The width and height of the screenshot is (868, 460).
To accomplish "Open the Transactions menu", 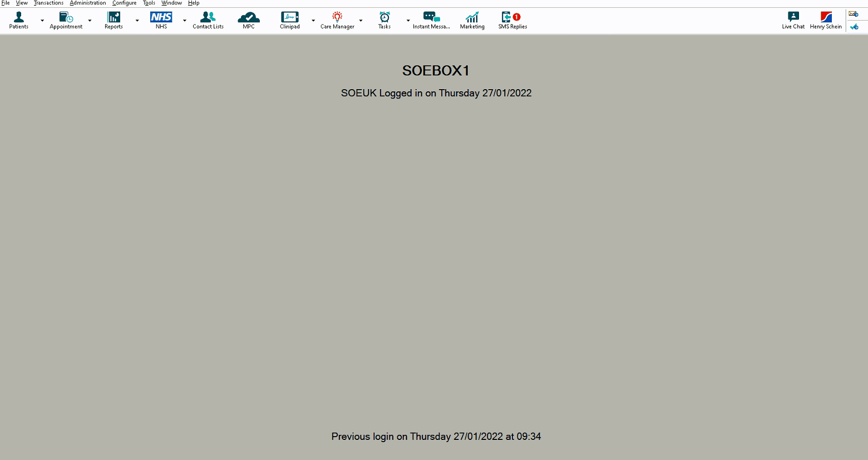I will tap(48, 3).
